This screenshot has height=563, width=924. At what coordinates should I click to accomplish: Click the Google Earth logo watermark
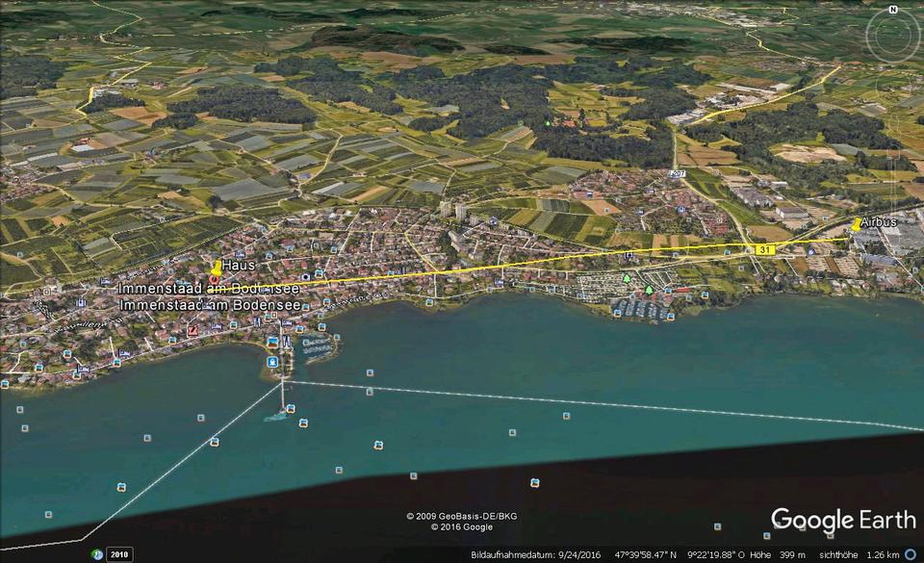843,521
